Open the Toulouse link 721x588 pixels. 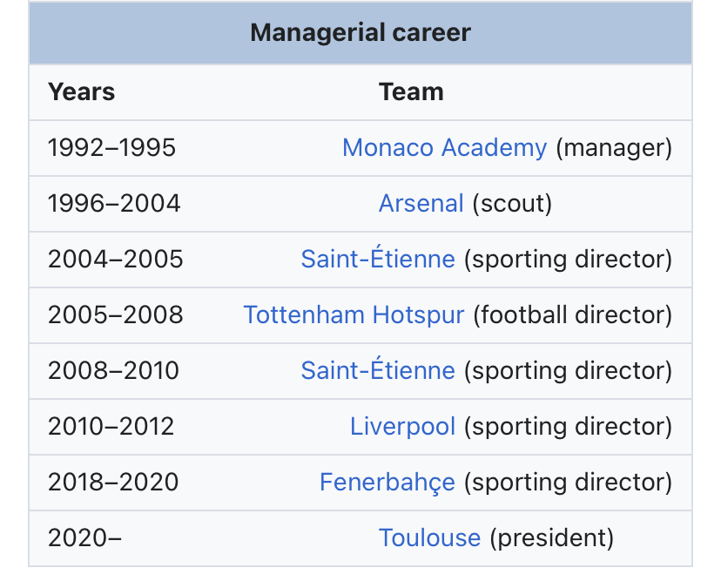click(x=429, y=537)
